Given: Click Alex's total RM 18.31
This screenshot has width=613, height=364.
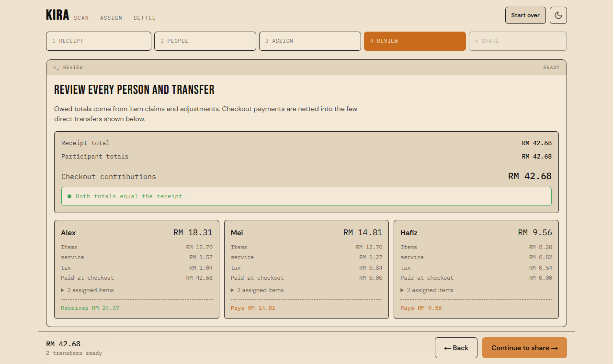Looking at the screenshot, I should [x=193, y=232].
